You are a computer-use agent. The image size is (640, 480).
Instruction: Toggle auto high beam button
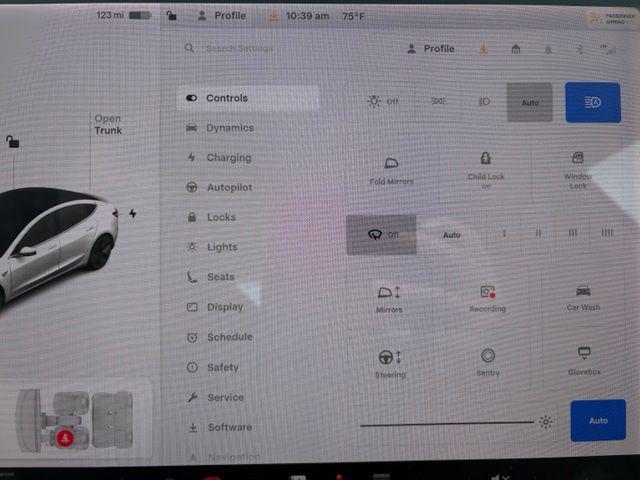(593, 102)
